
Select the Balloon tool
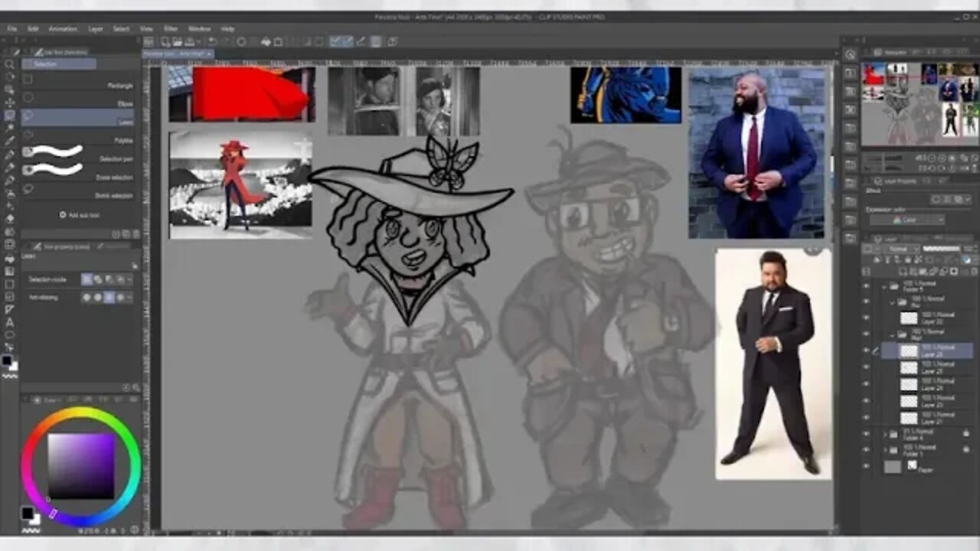[x=9, y=335]
